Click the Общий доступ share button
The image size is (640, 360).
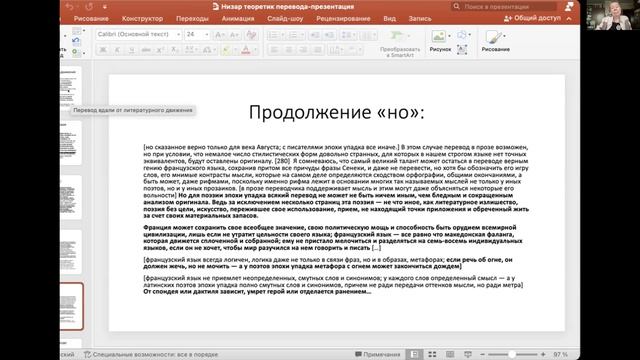tap(532, 18)
